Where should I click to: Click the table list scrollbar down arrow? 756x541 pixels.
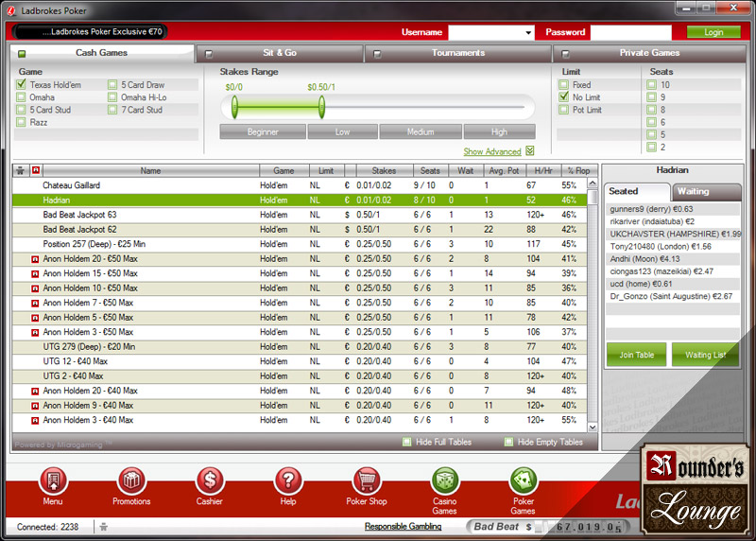(593, 428)
